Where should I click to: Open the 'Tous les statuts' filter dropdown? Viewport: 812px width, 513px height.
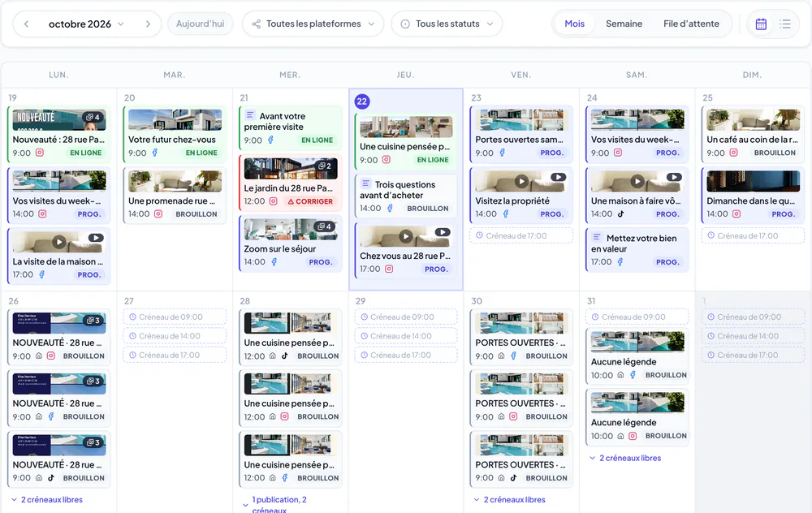(x=447, y=24)
